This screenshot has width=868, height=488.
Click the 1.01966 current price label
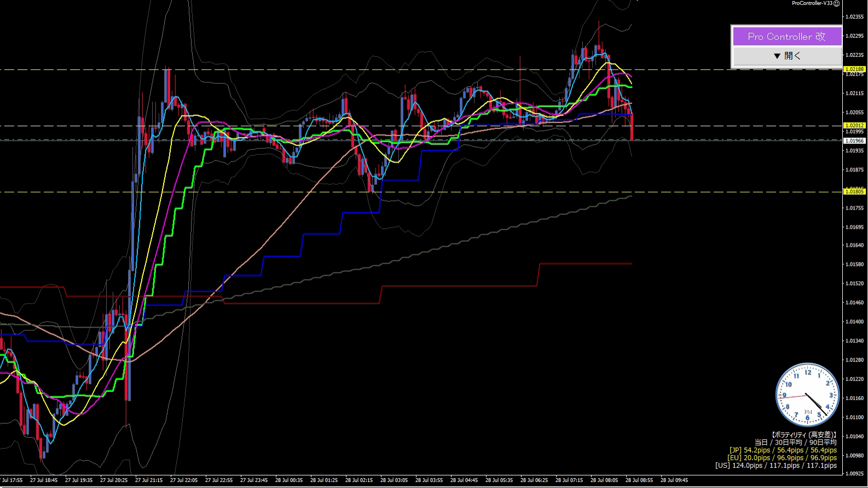click(854, 141)
